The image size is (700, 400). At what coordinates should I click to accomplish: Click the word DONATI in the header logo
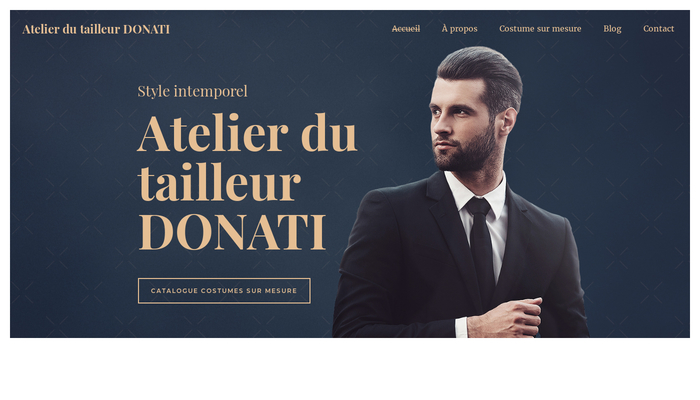click(146, 29)
